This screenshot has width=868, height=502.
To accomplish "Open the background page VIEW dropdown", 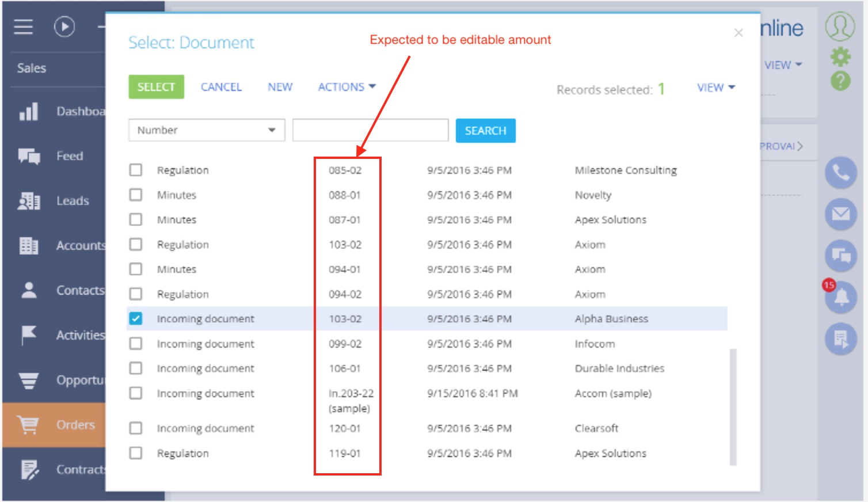I will click(783, 65).
